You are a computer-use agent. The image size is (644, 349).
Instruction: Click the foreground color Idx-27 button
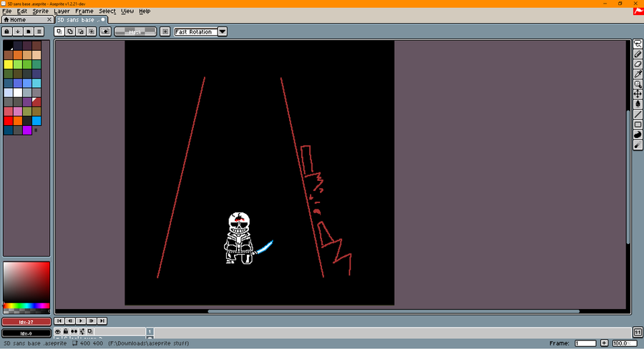[26, 322]
